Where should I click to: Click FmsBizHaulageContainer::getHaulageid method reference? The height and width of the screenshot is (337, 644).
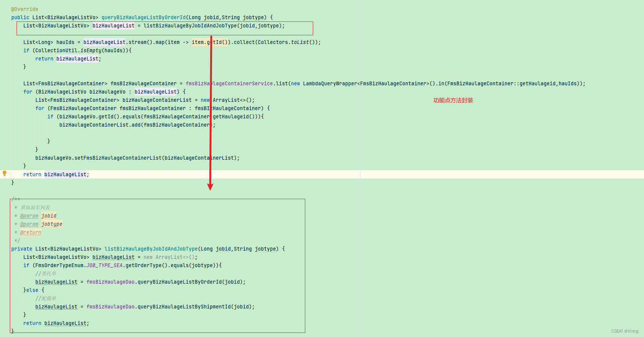click(502, 83)
